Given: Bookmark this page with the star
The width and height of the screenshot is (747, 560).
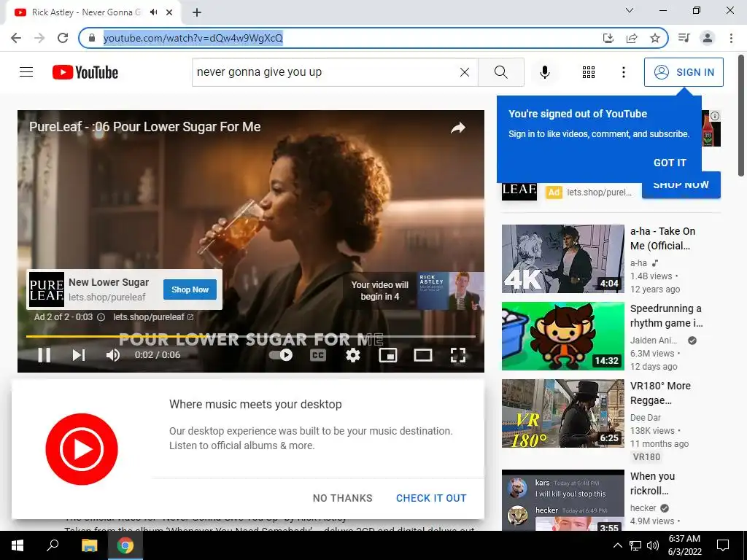Looking at the screenshot, I should point(655,38).
